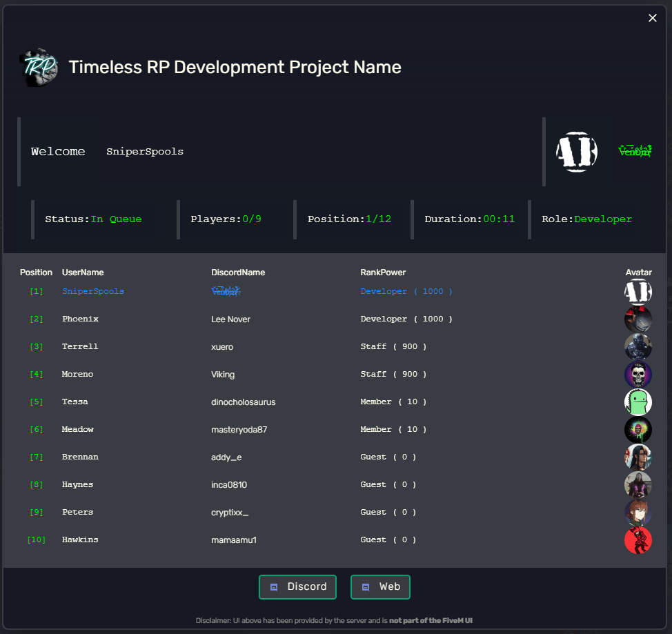Click the Discord icon inside the Web button
Image resolution: width=672 pixels, height=634 pixels.
pos(366,586)
